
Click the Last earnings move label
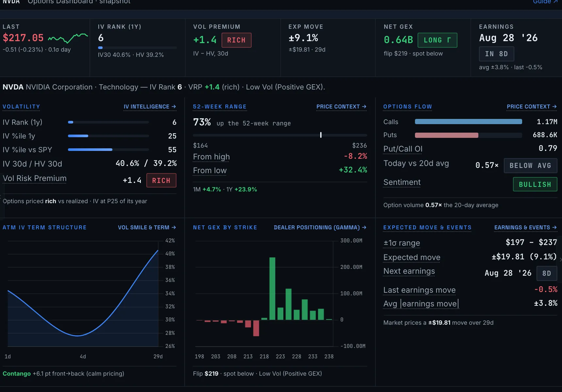(x=420, y=290)
